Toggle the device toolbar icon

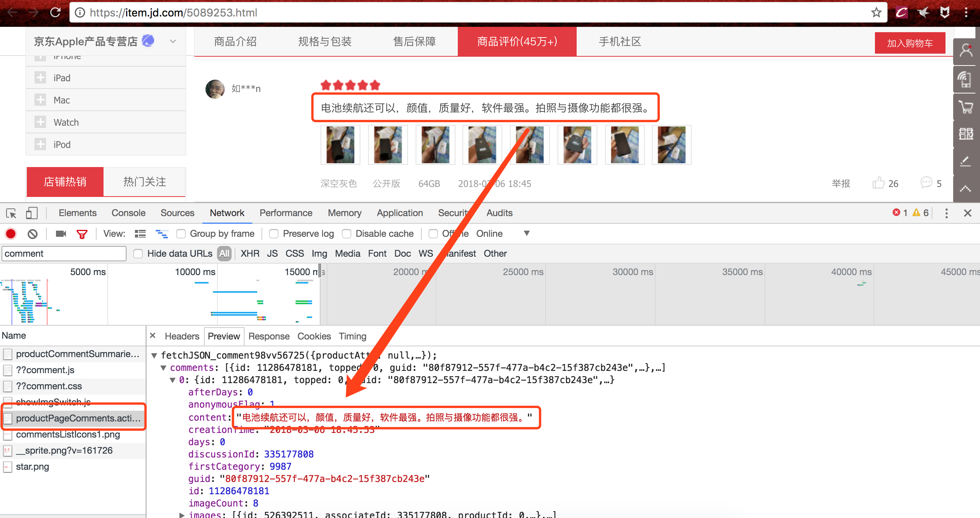click(31, 213)
